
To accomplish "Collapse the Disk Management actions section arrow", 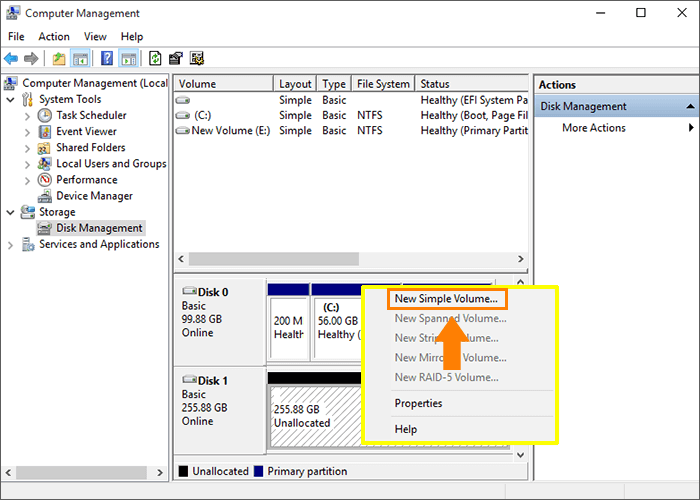I will click(690, 106).
